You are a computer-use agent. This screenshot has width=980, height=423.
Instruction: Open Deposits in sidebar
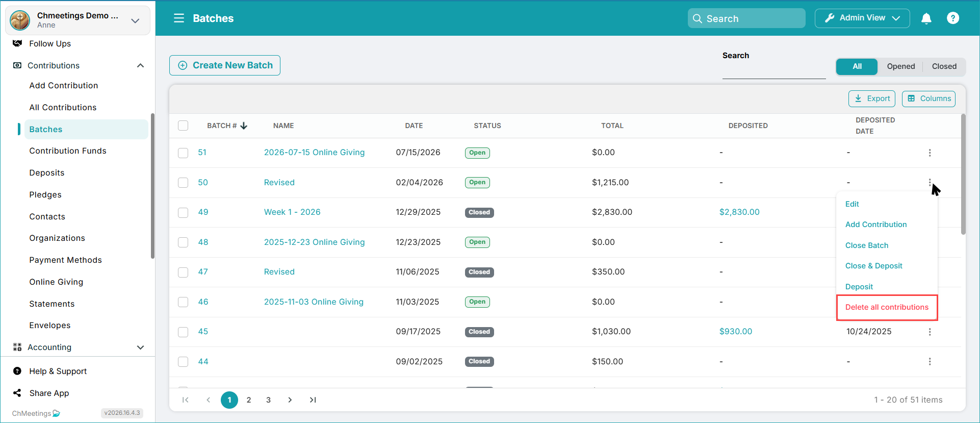click(47, 172)
